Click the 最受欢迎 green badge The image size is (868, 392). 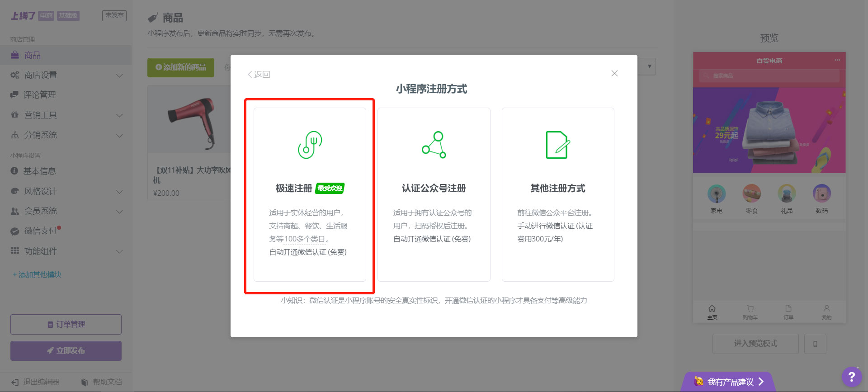pos(330,188)
